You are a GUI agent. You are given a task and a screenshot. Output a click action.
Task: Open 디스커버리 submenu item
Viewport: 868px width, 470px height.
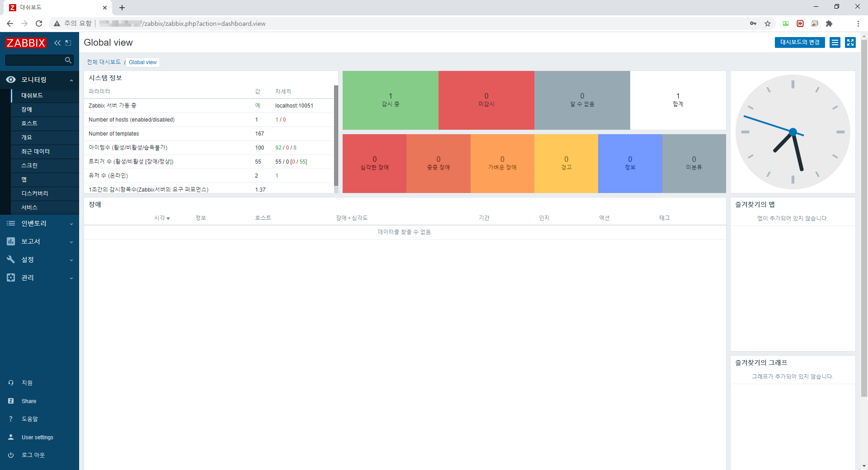pos(45,193)
